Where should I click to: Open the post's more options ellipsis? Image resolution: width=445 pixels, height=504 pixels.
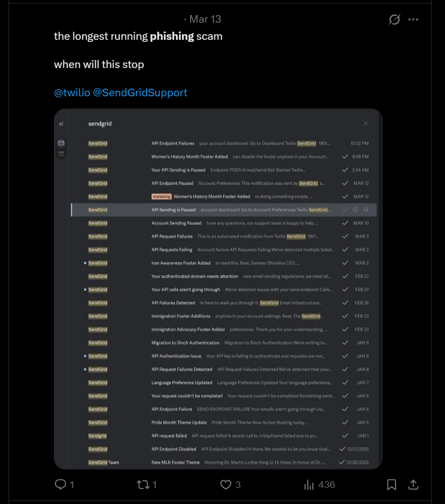click(x=413, y=20)
